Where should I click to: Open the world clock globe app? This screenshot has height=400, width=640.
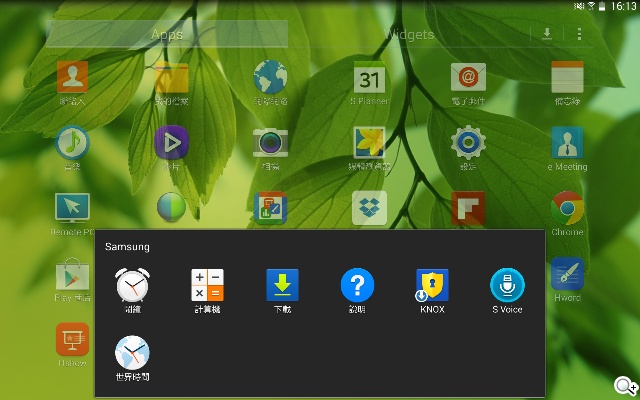[132, 353]
